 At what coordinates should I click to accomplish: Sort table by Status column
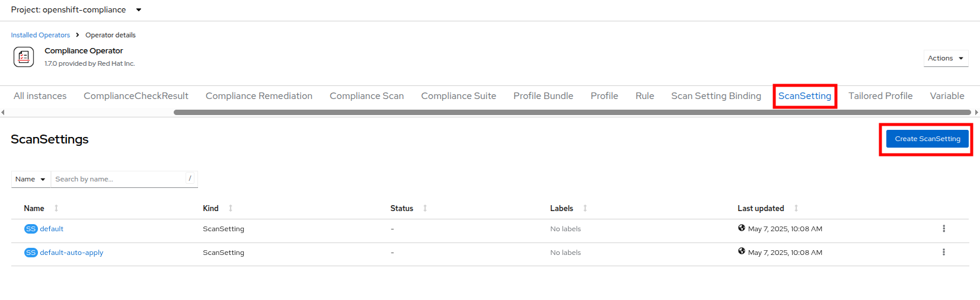401,208
